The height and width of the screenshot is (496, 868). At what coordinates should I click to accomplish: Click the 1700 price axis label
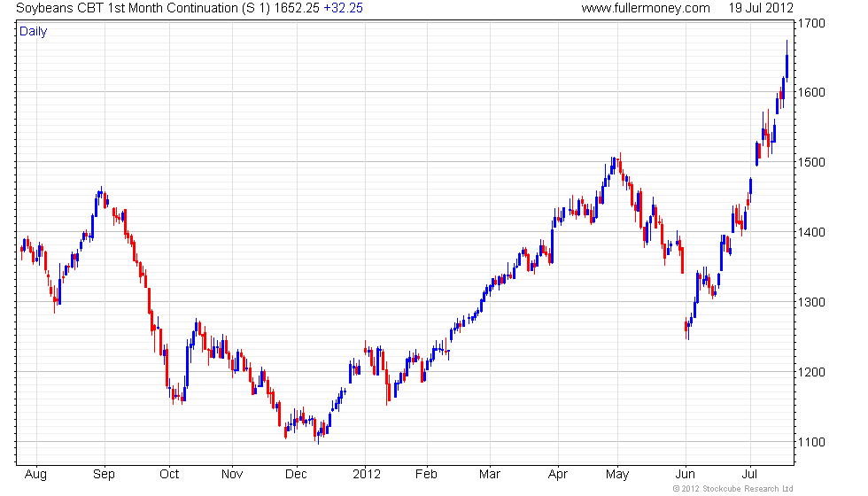click(811, 23)
